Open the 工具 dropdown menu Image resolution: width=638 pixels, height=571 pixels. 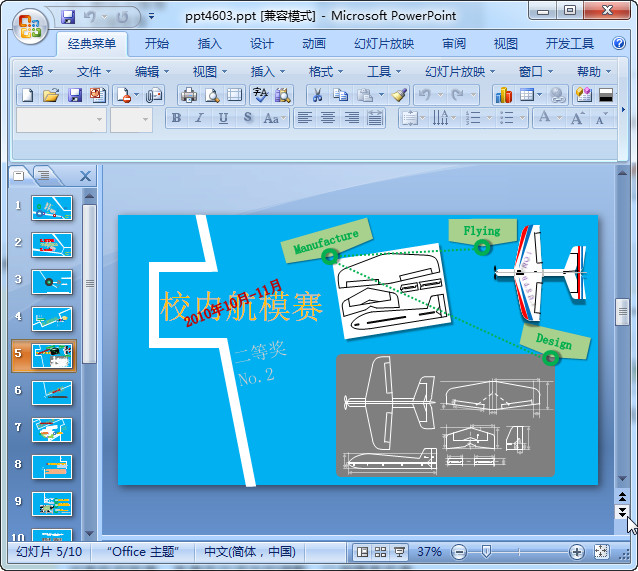click(384, 71)
